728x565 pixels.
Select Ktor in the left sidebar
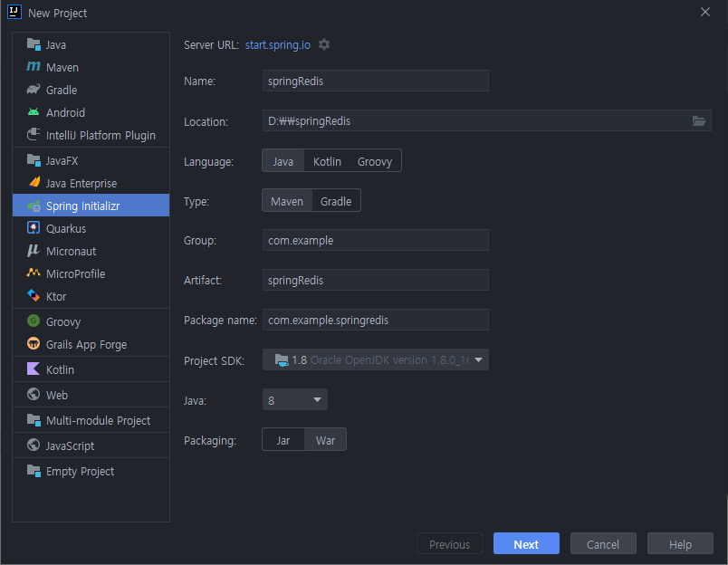pyautogui.click(x=91, y=296)
